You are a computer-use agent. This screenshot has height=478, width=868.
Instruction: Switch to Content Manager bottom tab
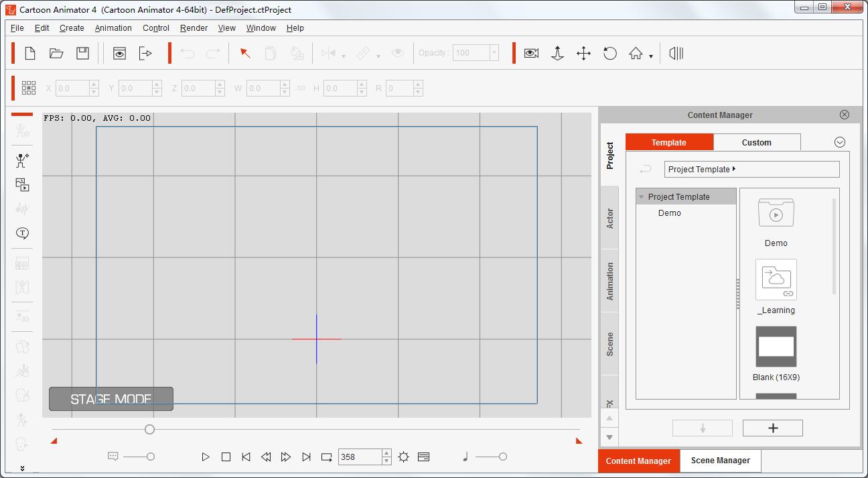(x=638, y=461)
